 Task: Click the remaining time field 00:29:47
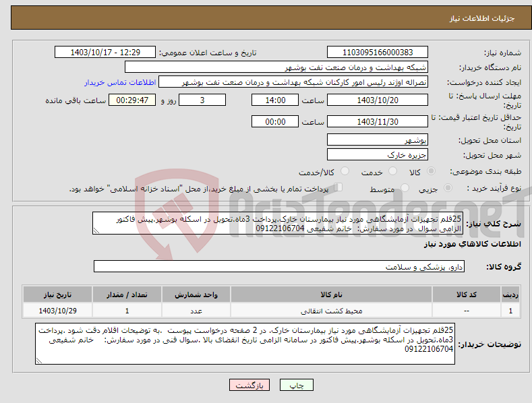pos(132,100)
